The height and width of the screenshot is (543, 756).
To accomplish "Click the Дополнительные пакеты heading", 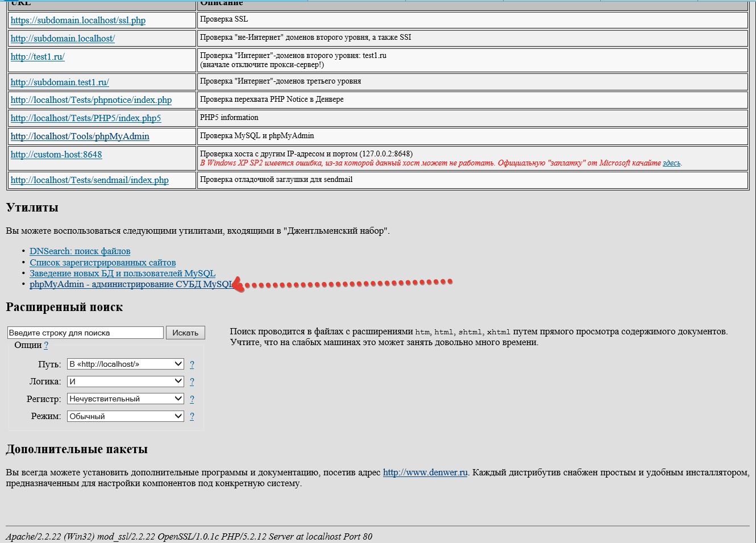I will point(77,449).
